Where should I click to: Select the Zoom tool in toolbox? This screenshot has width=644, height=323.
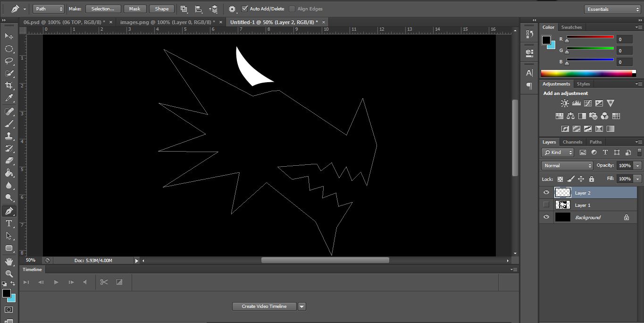point(9,273)
